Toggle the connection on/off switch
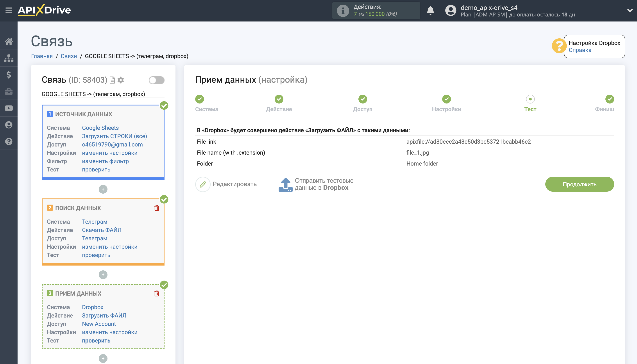This screenshot has width=637, height=364. coord(156,80)
